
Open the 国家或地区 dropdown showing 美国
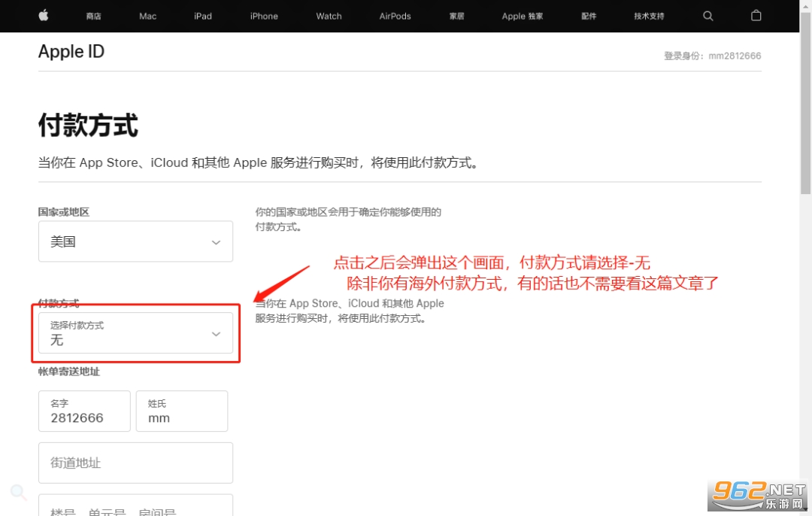(135, 241)
